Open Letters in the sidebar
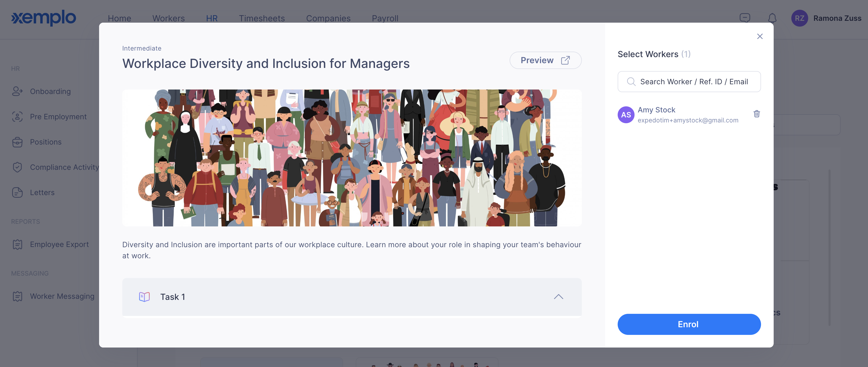This screenshot has width=868, height=367. pos(42,192)
